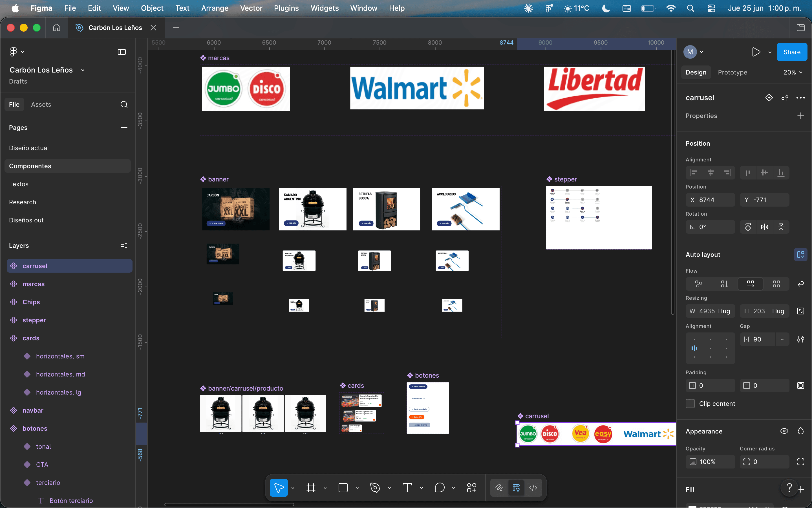This screenshot has height=508, width=812.
Task: Set auto layout flow to grid
Action: [x=776, y=284]
